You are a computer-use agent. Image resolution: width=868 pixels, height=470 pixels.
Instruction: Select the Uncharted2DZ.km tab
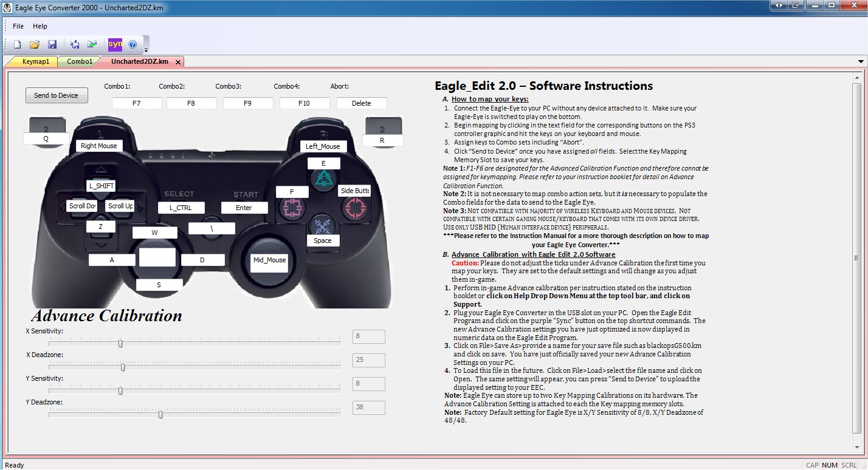pos(139,62)
